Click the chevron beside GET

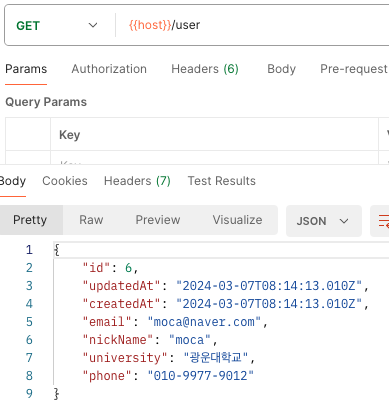(93, 25)
